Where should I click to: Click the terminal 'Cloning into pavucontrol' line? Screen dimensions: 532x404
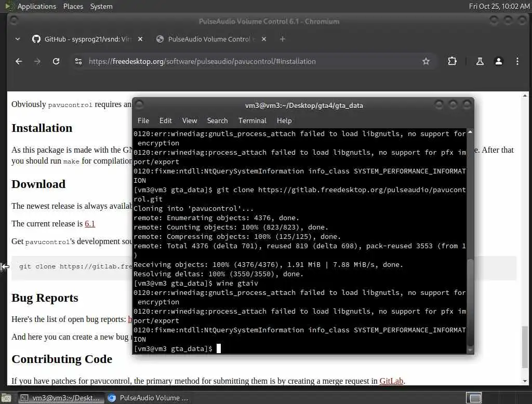193,209
